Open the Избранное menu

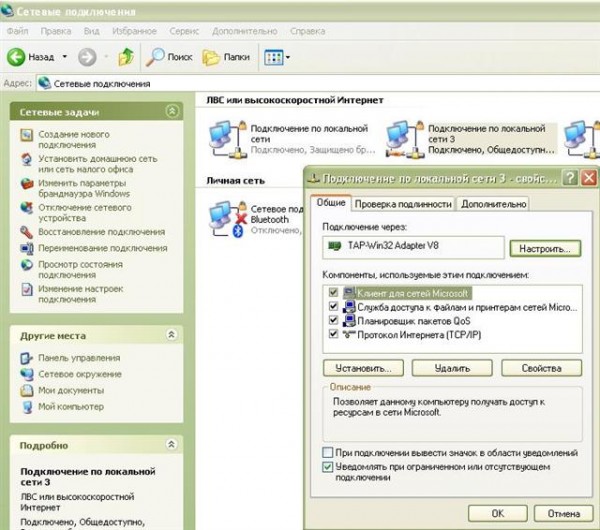click(x=134, y=31)
